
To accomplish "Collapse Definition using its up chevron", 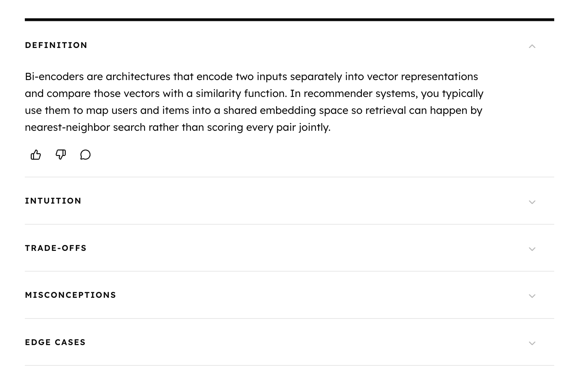I will 532,46.
